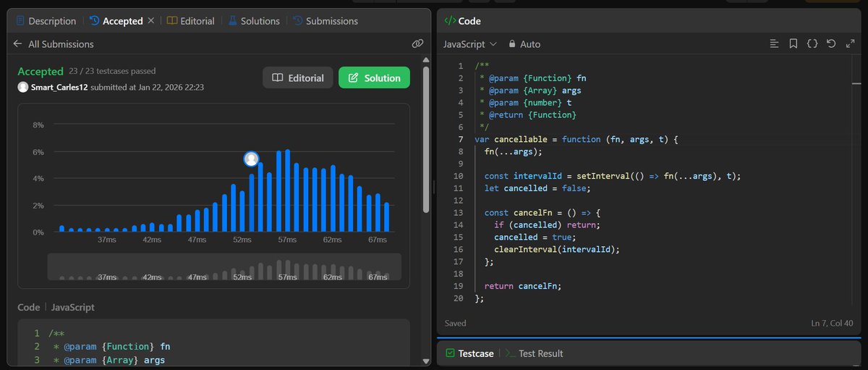Click the Saved status text
Viewport: 868px width, 370px height.
tap(456, 323)
